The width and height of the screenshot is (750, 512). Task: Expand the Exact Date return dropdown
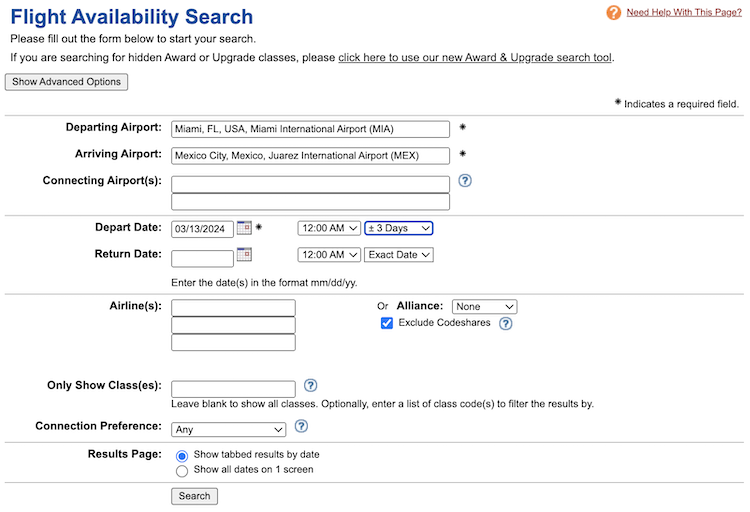(398, 255)
